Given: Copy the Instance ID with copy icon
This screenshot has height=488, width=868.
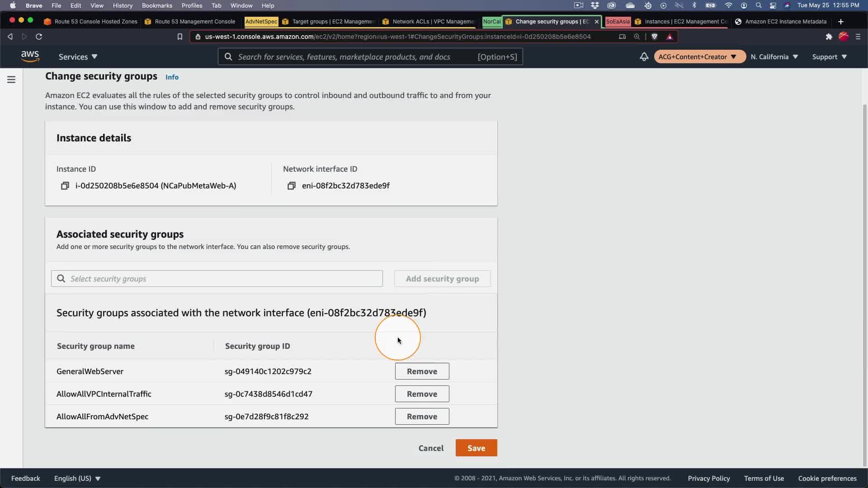Looking at the screenshot, I should click(65, 186).
